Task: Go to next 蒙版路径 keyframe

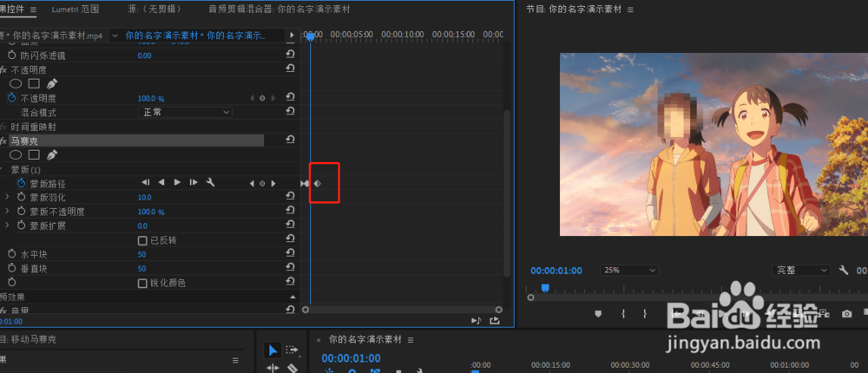Action: pyautogui.click(x=273, y=183)
